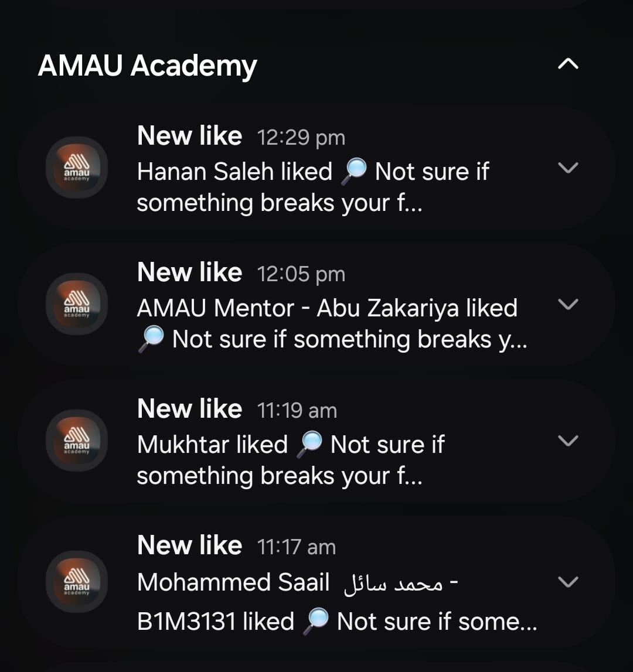Expand the Mohammed Saail like notification

pyautogui.click(x=568, y=582)
